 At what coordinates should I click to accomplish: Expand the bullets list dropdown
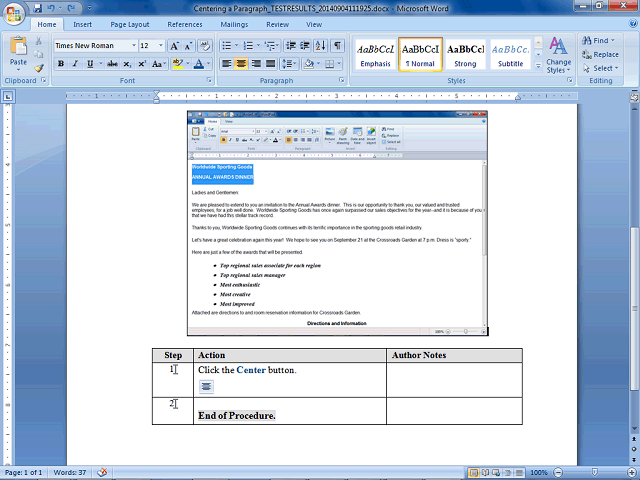click(x=236, y=45)
